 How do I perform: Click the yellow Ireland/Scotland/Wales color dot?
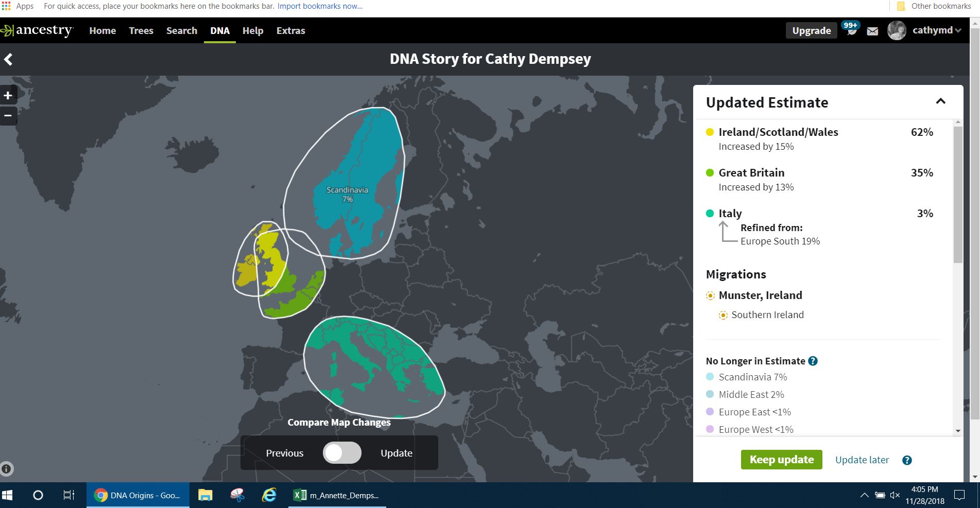(x=710, y=132)
